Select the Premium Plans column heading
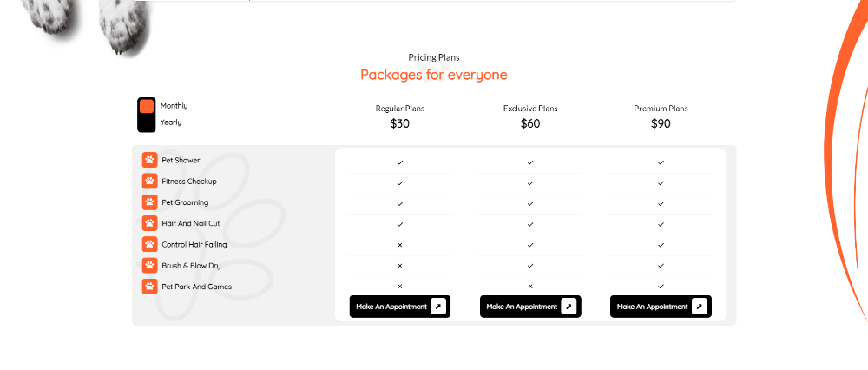The image size is (868, 370). (661, 109)
